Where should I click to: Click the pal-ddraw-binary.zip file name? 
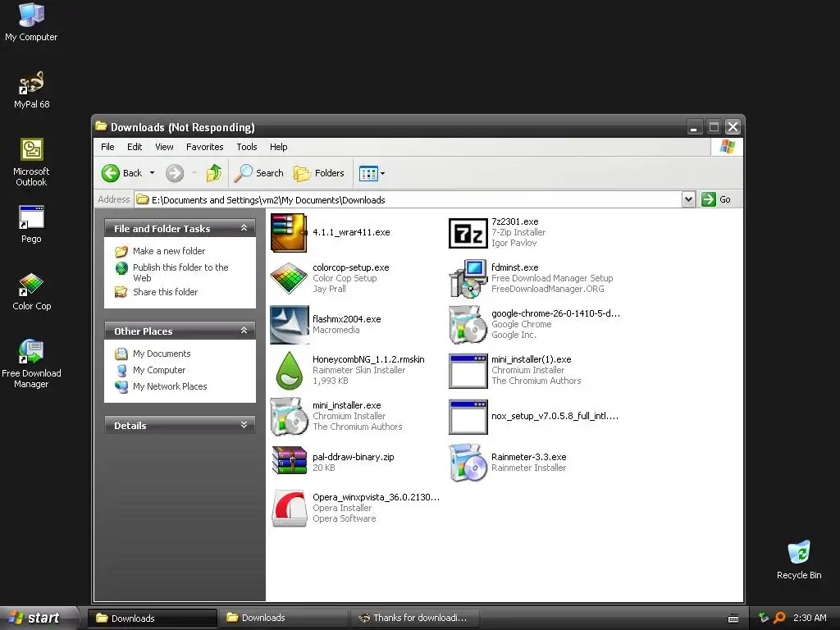353,457
